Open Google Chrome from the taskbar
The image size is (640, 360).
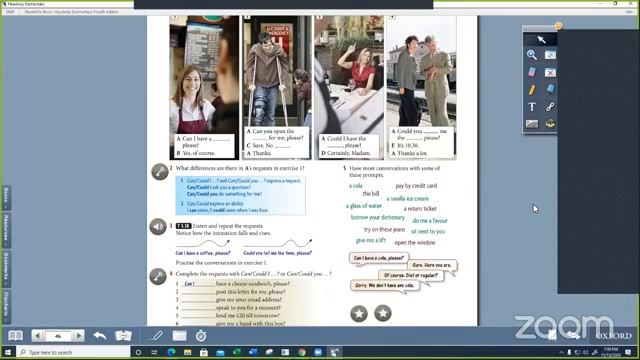point(302,352)
